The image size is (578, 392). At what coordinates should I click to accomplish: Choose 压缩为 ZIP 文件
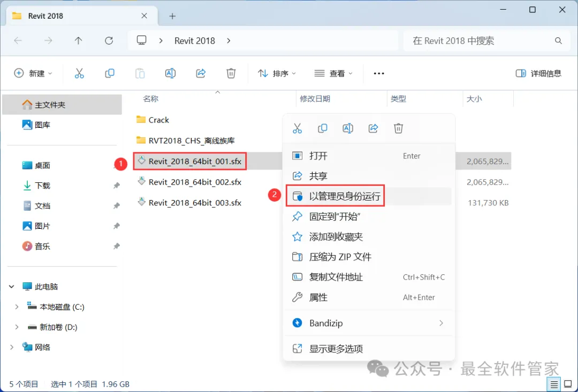pyautogui.click(x=369, y=257)
